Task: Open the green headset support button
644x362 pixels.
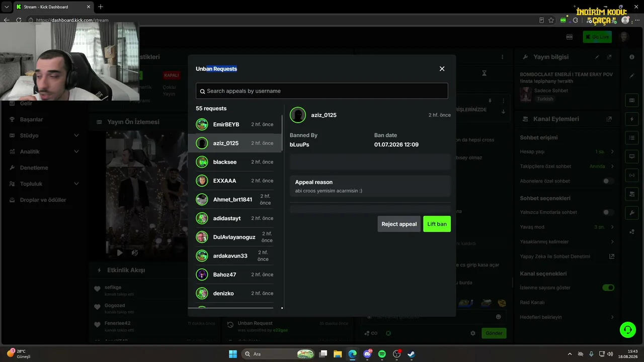Action: tap(627, 330)
